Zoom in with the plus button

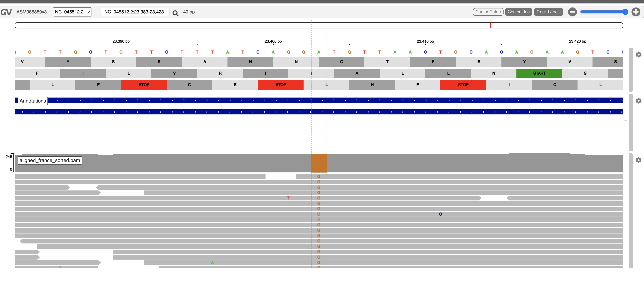(636, 12)
